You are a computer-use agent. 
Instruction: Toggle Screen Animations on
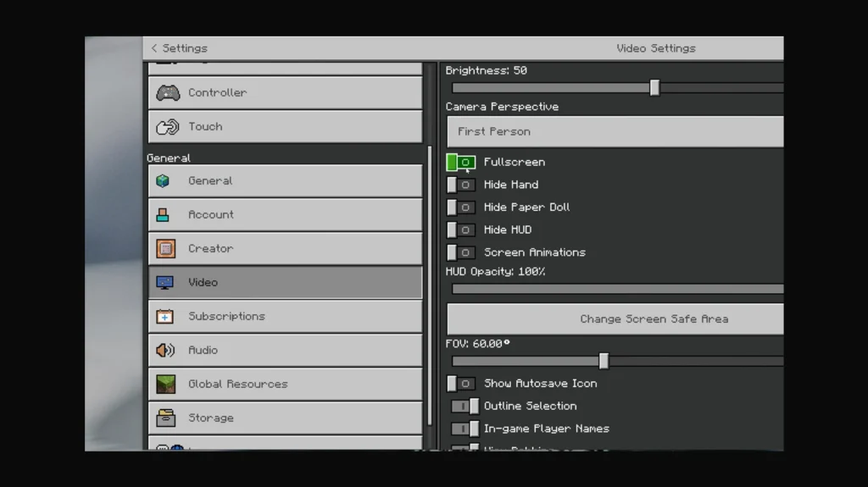(461, 252)
